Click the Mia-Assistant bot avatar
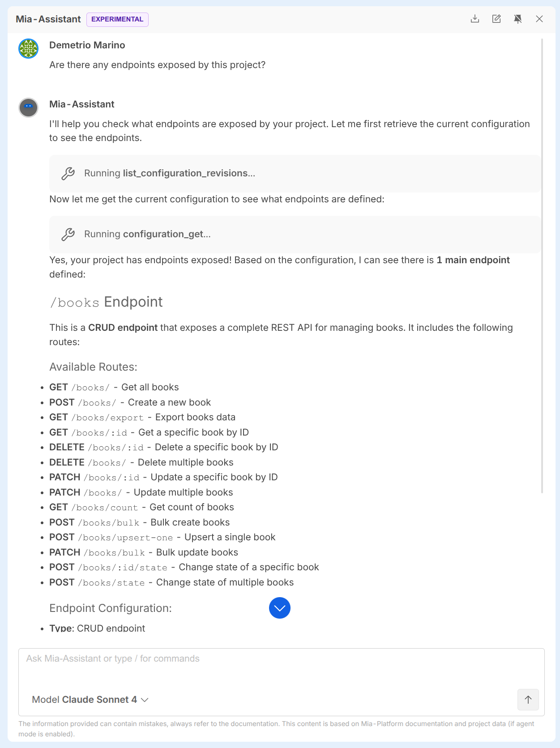This screenshot has width=560, height=748. point(28,107)
